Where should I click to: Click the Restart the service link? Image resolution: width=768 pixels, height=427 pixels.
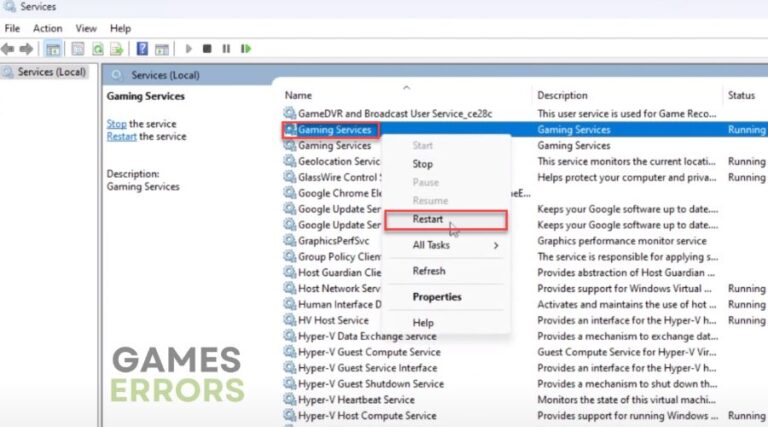pyautogui.click(x=122, y=136)
